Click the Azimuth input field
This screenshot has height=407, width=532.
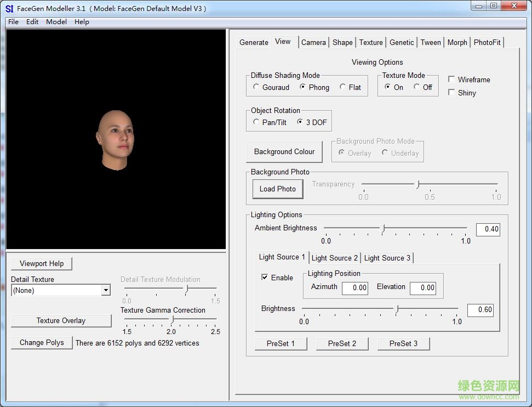pyautogui.click(x=355, y=288)
